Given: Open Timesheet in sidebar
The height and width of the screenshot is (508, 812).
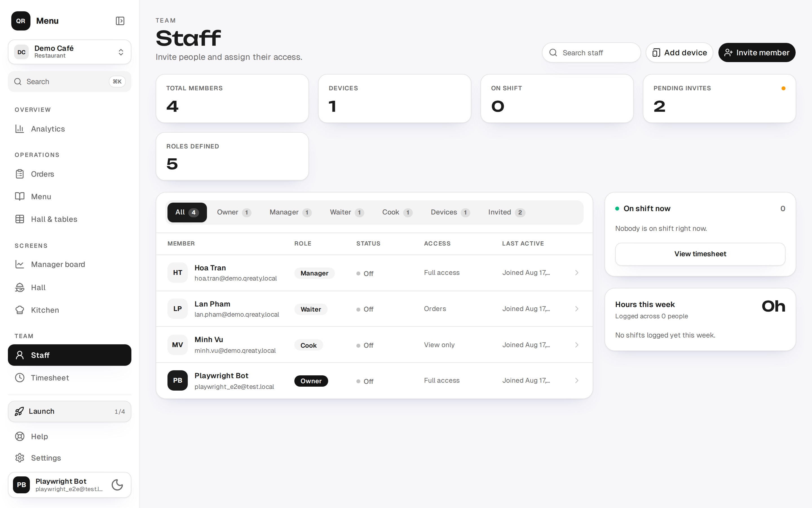Looking at the screenshot, I should [x=69, y=378].
